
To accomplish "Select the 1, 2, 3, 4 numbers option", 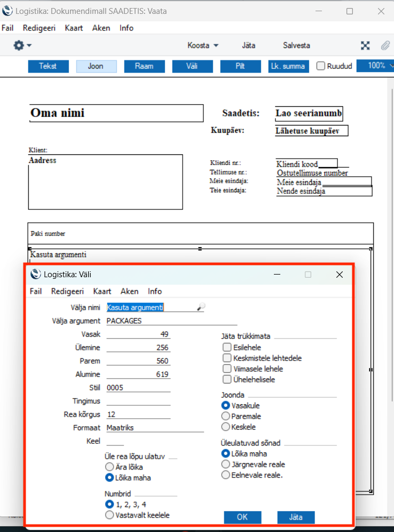I will [x=109, y=505].
